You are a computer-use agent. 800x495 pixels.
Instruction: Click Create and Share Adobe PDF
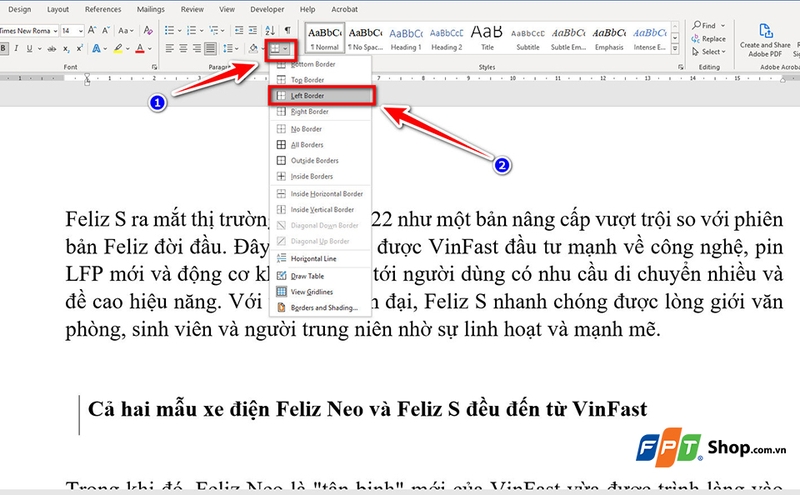[x=765, y=40]
